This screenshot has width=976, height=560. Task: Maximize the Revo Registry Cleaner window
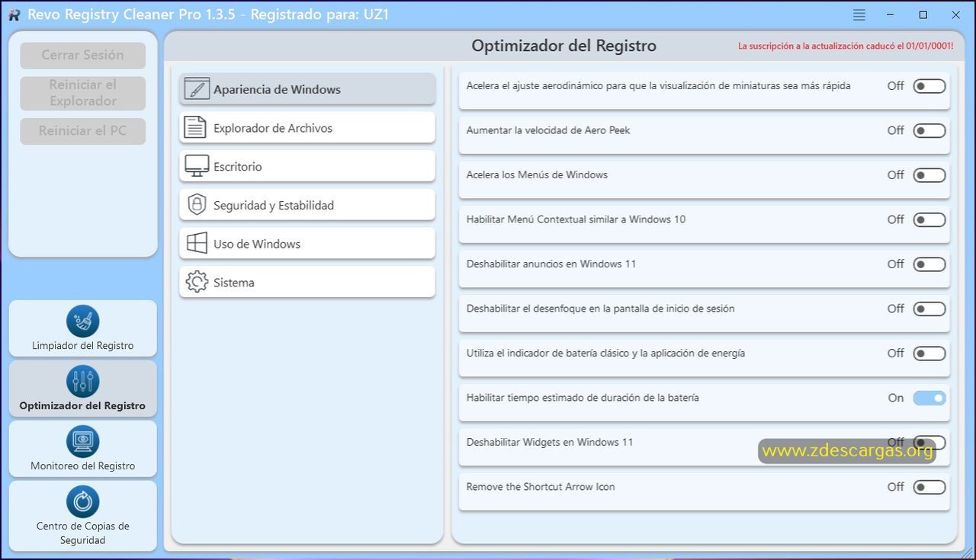click(x=923, y=14)
